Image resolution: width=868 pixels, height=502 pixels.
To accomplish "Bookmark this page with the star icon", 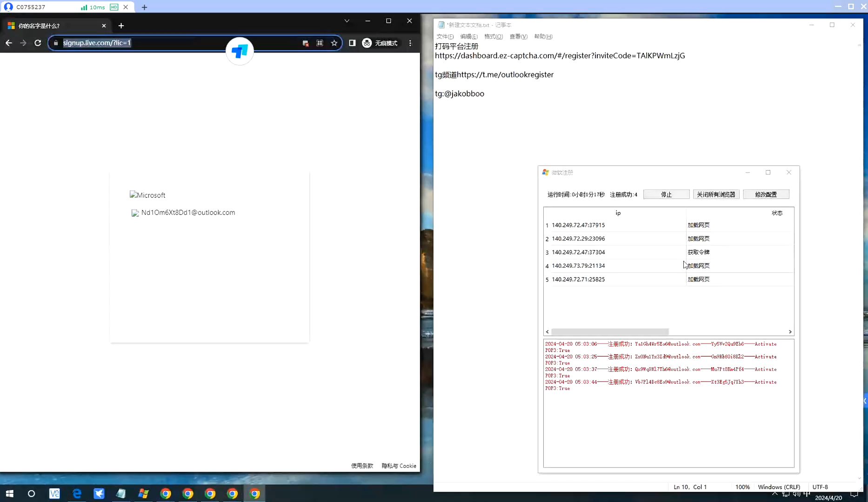I will [x=334, y=43].
